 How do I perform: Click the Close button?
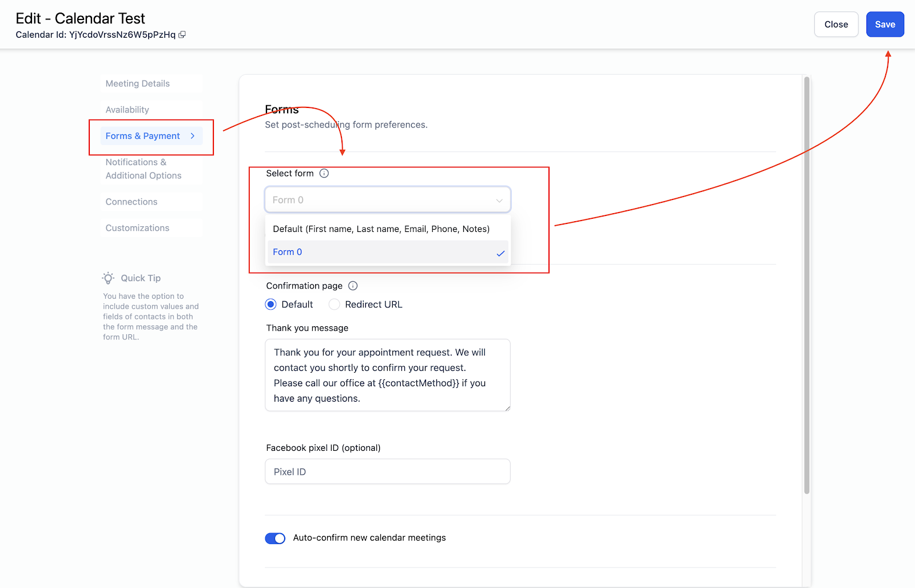[836, 25]
